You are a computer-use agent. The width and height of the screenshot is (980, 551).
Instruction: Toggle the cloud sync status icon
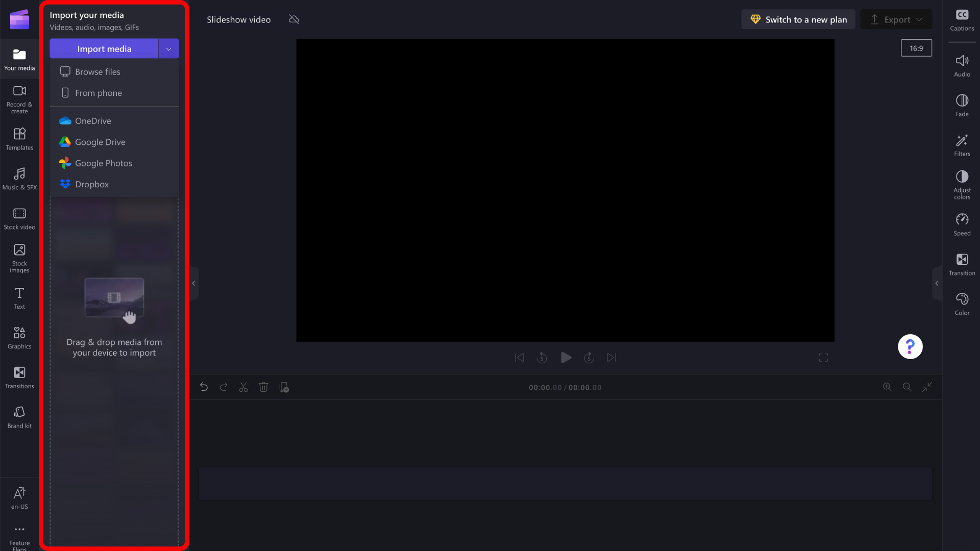pyautogui.click(x=294, y=19)
